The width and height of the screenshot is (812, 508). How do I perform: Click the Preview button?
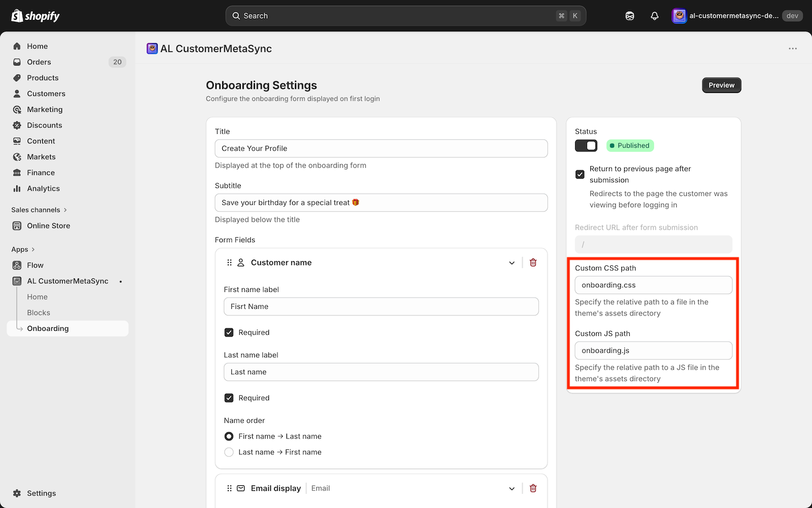722,85
